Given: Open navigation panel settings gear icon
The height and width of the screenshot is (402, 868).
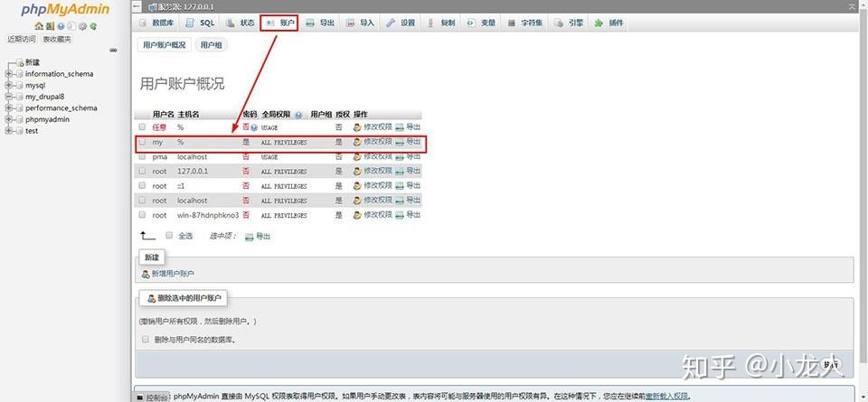Looking at the screenshot, I should [82, 26].
